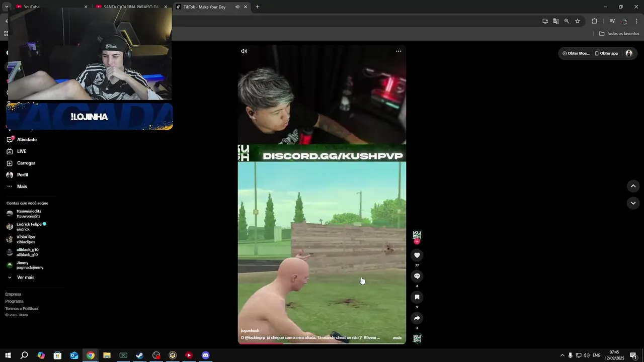Follow creator with the red plus badge
The height and width of the screenshot is (362, 644).
(x=417, y=242)
